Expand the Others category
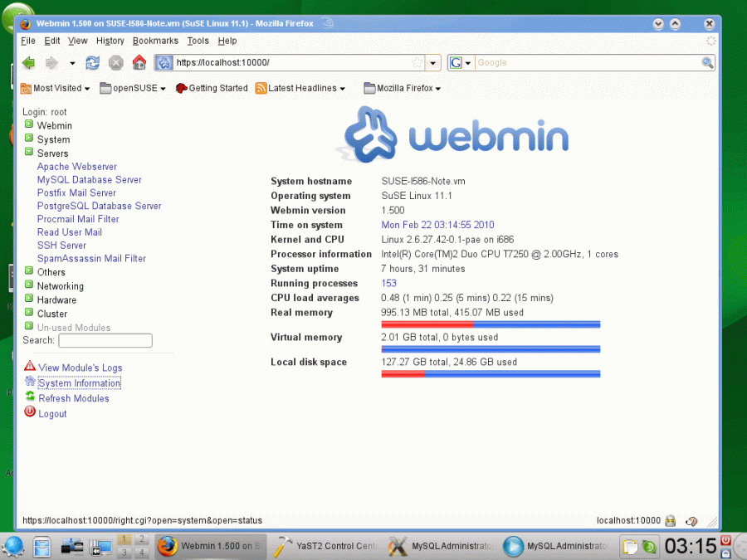 point(28,270)
